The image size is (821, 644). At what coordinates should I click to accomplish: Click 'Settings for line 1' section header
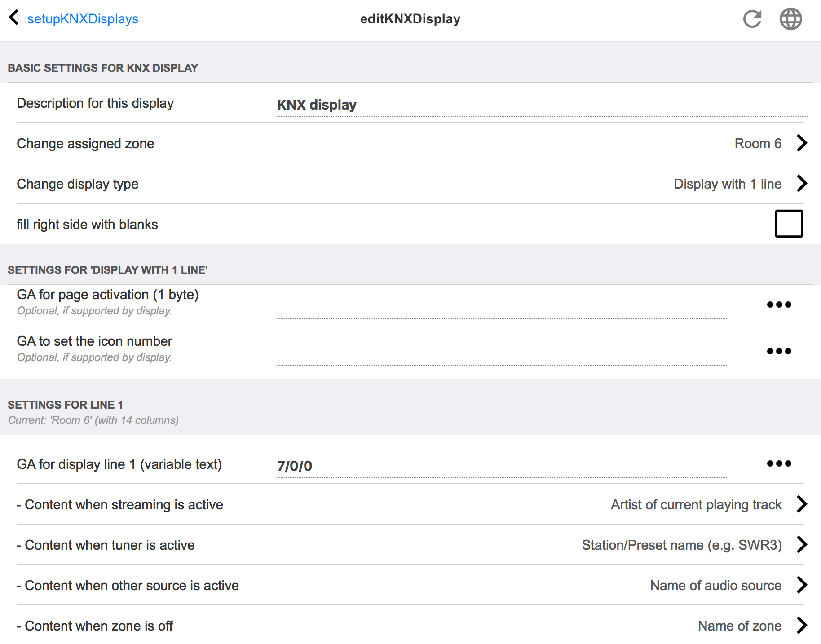pos(65,405)
